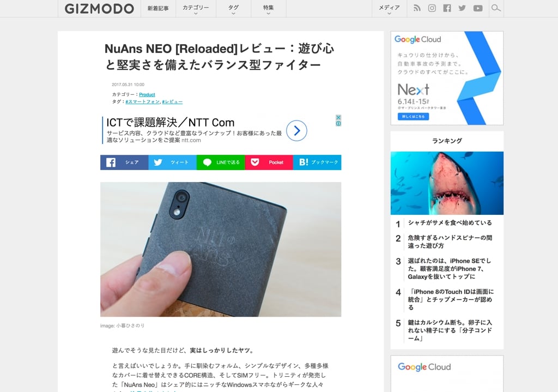The width and height of the screenshot is (558, 392).
Task: Open the YouTube icon in header
Action: tap(478, 8)
